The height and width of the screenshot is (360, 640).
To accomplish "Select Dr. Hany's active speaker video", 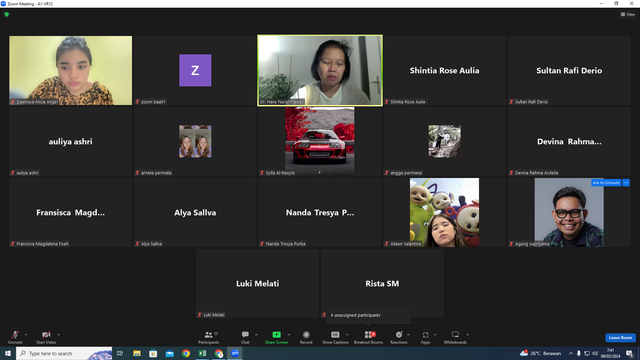I will pos(320,70).
